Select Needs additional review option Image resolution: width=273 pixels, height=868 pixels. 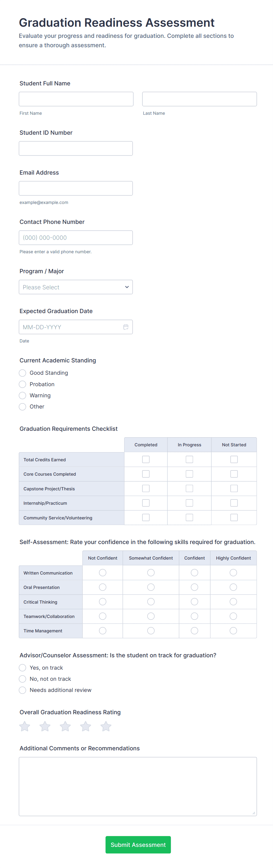23,690
